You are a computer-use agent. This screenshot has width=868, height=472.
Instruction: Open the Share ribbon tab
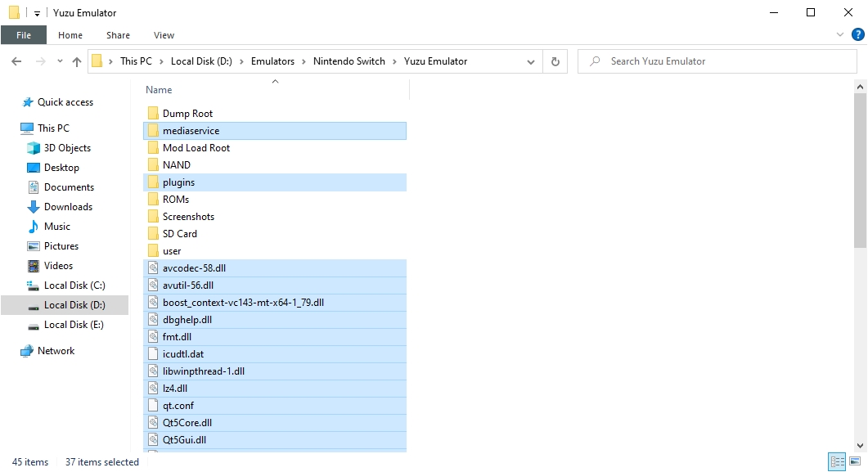pos(118,35)
